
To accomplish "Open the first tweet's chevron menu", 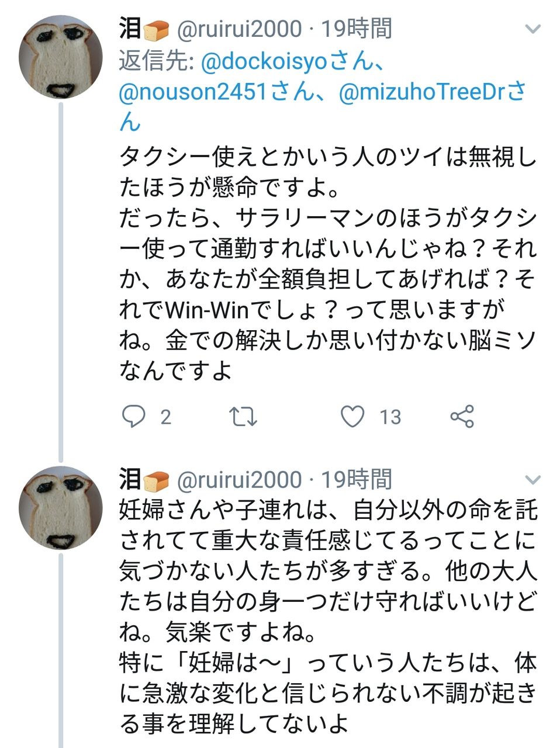I will 533,29.
